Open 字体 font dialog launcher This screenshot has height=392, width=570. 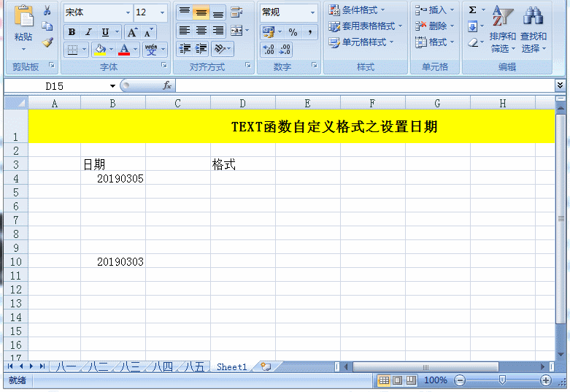click(164, 65)
